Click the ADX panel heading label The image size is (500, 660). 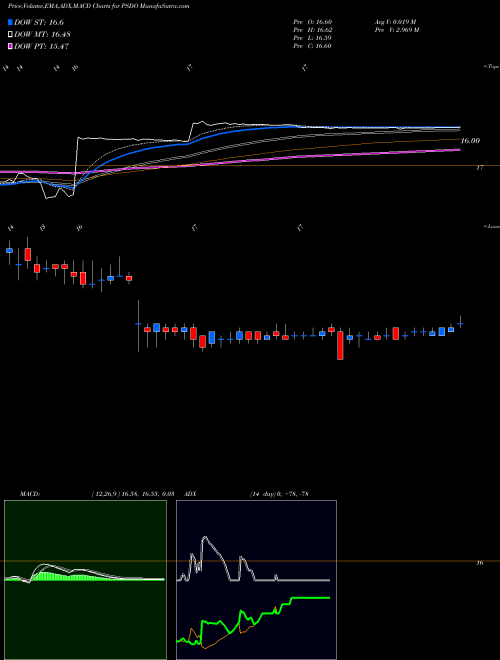191,494
